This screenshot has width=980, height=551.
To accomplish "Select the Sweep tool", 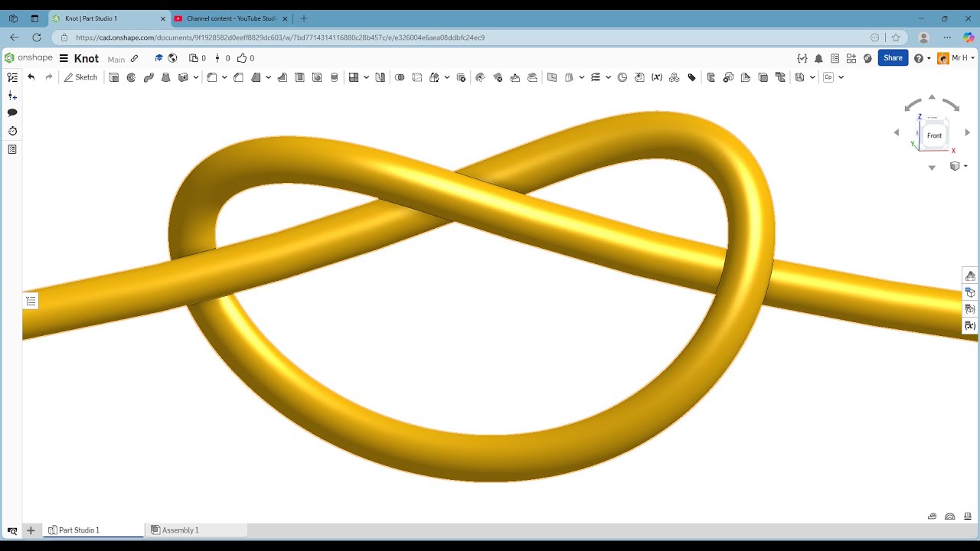I will (149, 77).
